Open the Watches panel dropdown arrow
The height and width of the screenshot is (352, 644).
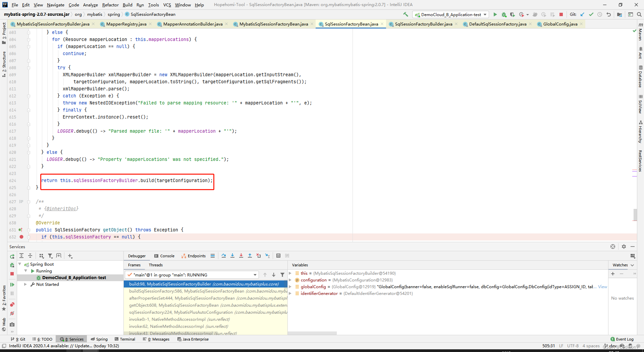632,265
